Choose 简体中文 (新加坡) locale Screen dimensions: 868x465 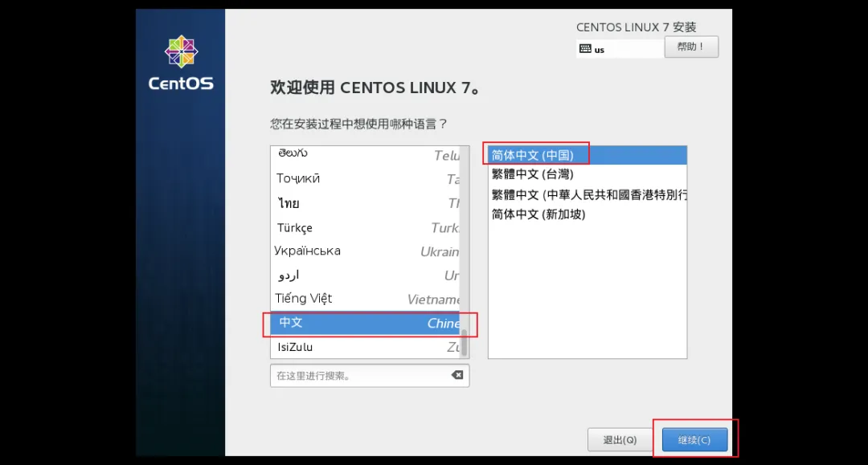tap(588, 214)
